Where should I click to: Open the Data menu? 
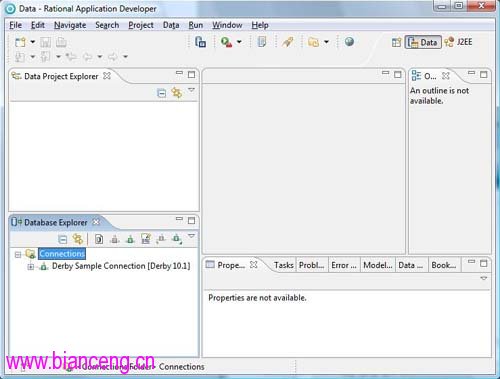click(x=171, y=25)
